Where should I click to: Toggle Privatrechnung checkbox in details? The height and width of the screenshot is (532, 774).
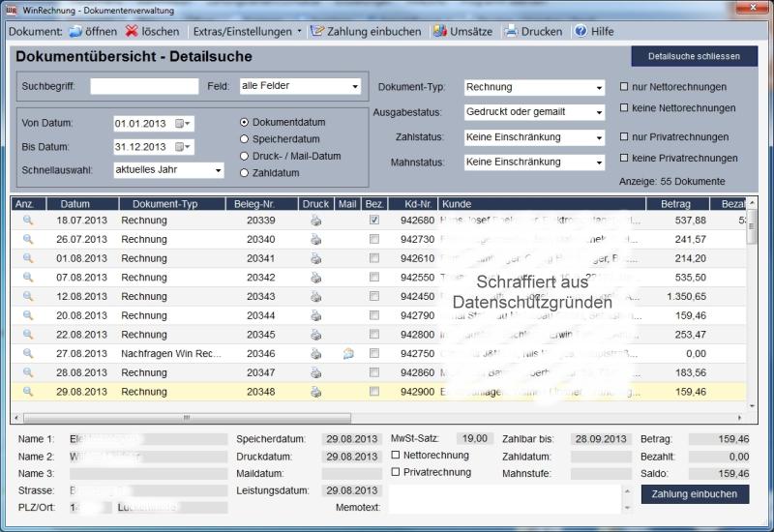point(396,472)
